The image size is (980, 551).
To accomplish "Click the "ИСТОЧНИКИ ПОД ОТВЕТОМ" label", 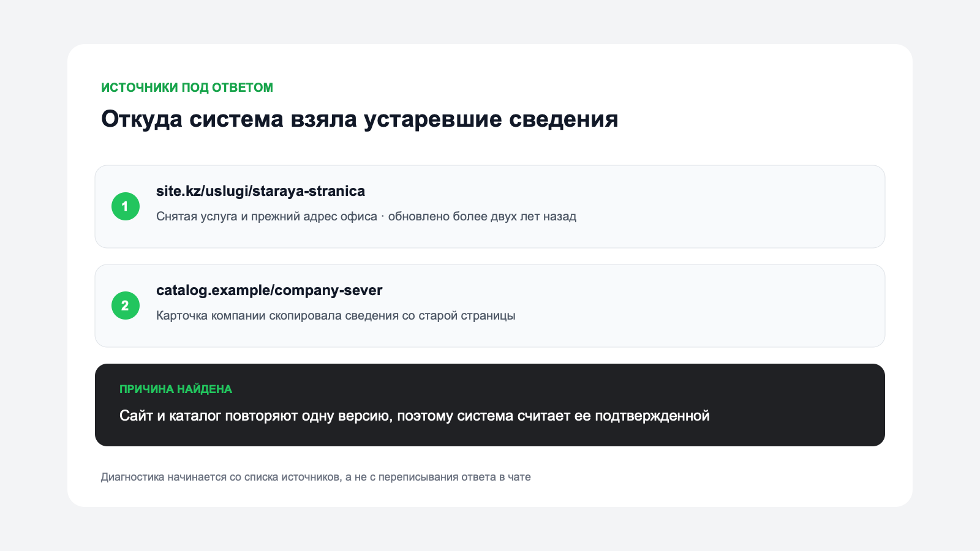I will pyautogui.click(x=187, y=88).
